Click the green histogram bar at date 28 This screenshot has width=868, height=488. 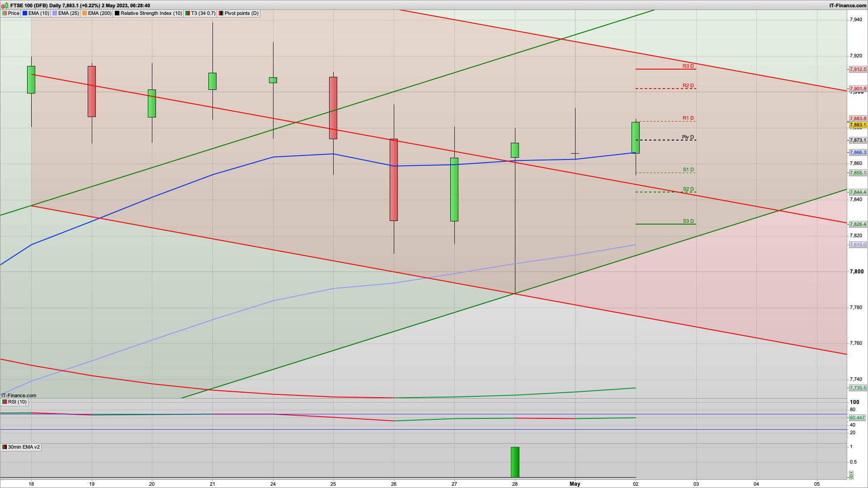[x=515, y=462]
